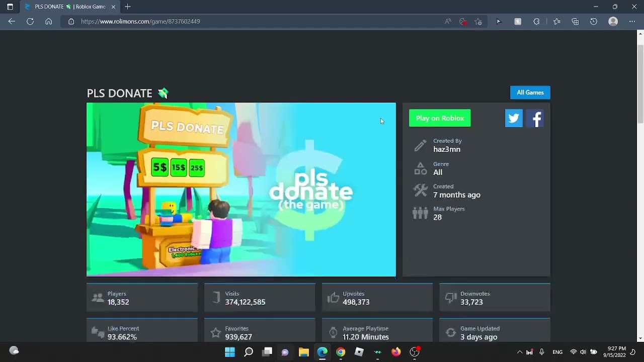Click creator name haz3mn
The image size is (644, 362).
447,149
